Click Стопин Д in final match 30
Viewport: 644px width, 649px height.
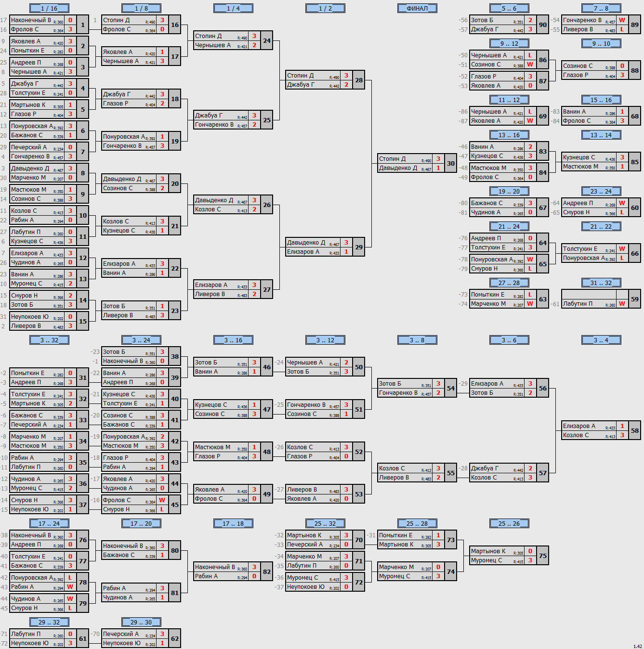(x=393, y=159)
